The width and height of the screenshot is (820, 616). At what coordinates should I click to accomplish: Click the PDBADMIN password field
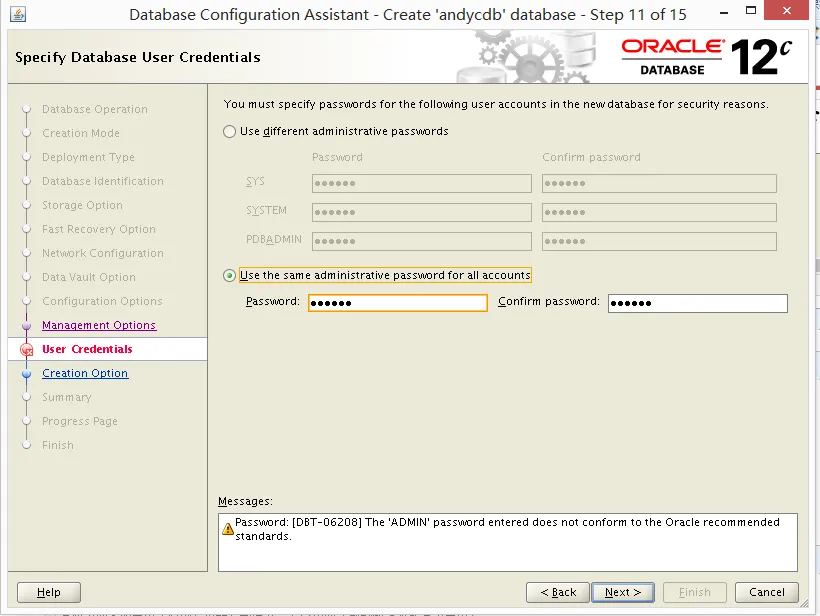[x=422, y=241]
